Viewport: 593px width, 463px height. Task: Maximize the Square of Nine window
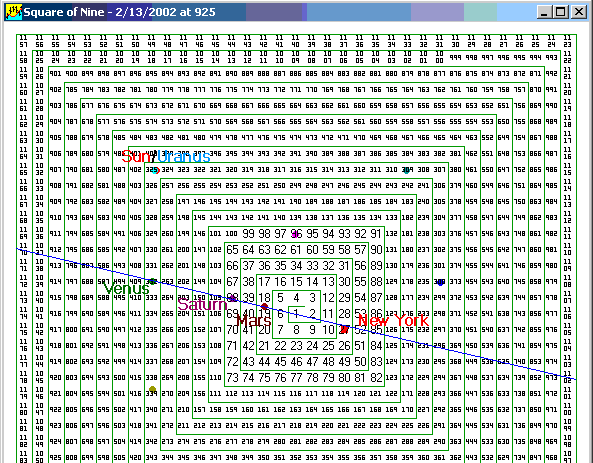(561, 12)
